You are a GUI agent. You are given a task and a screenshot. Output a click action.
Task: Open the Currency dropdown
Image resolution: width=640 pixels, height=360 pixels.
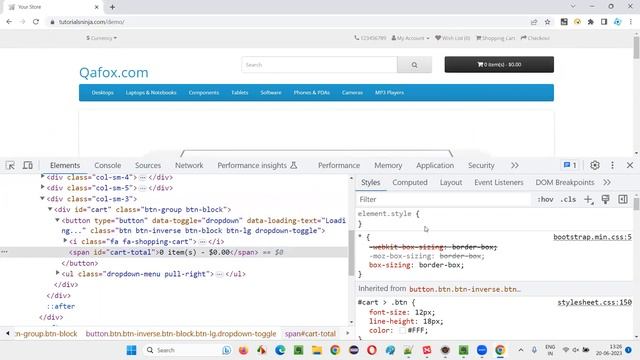click(x=102, y=38)
